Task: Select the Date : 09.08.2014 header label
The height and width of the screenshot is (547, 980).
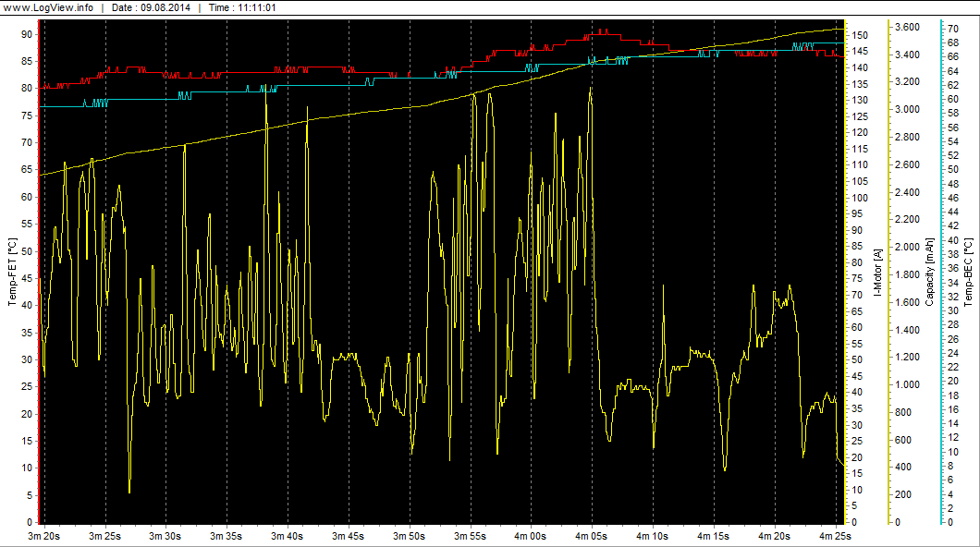Action: [150, 7]
